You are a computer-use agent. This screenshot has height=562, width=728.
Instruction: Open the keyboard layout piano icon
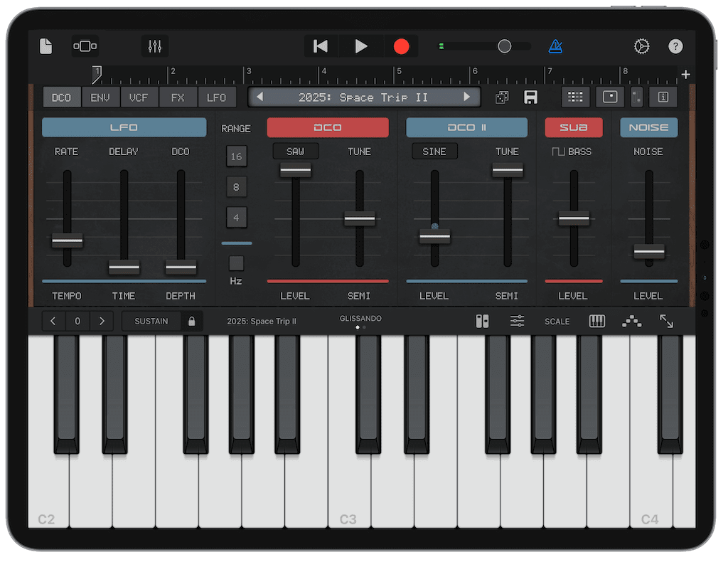596,321
